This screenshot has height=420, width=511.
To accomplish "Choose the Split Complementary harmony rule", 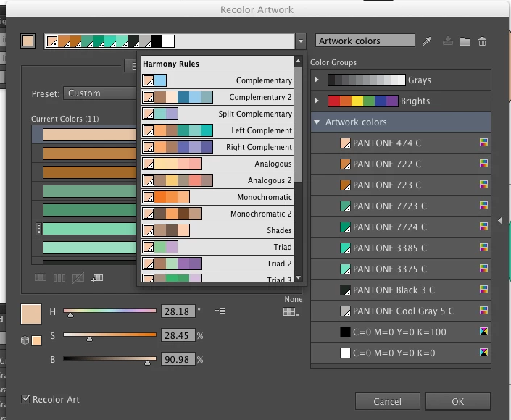I will tap(217, 114).
